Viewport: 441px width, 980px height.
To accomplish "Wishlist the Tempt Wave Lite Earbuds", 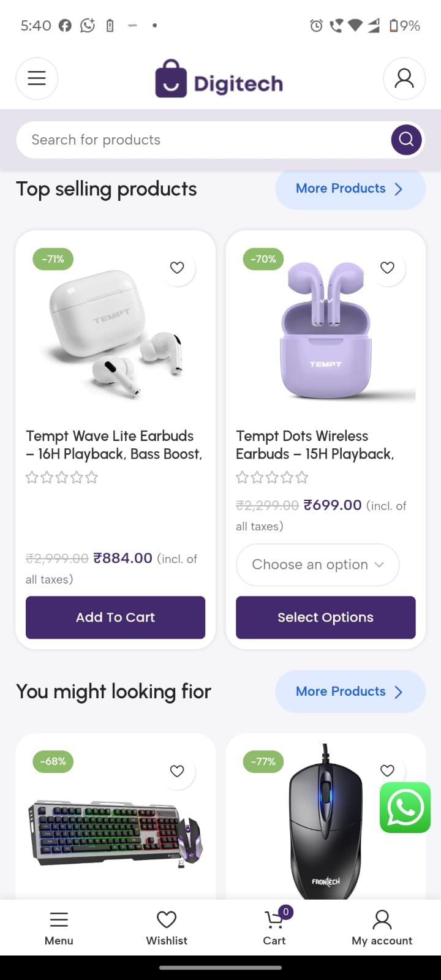I will [x=177, y=268].
